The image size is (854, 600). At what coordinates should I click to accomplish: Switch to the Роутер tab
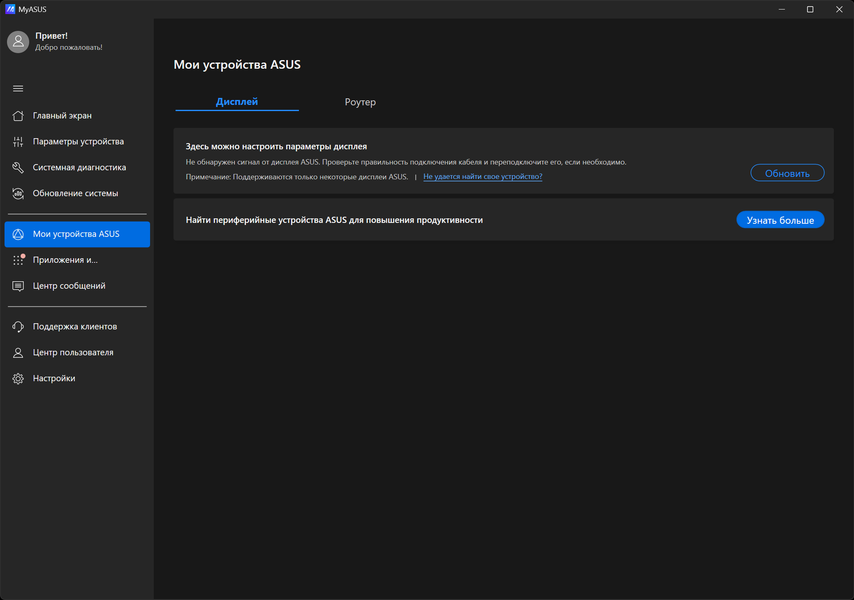360,102
